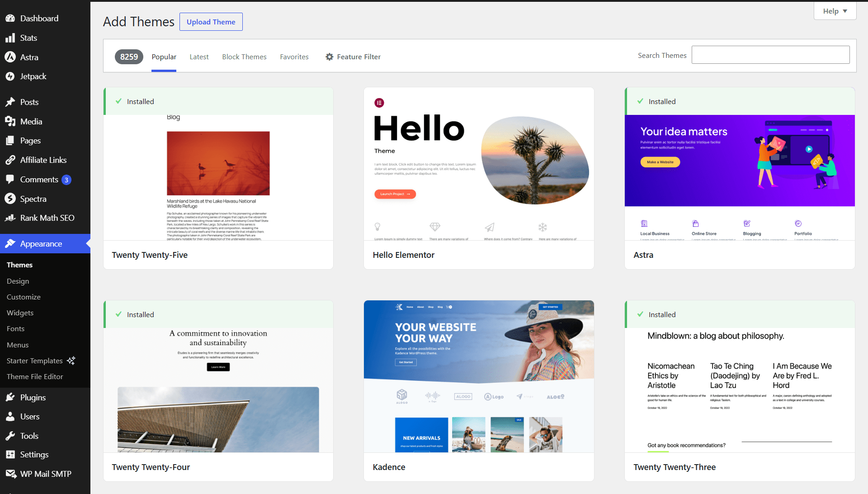Click the Upload Theme button

211,22
